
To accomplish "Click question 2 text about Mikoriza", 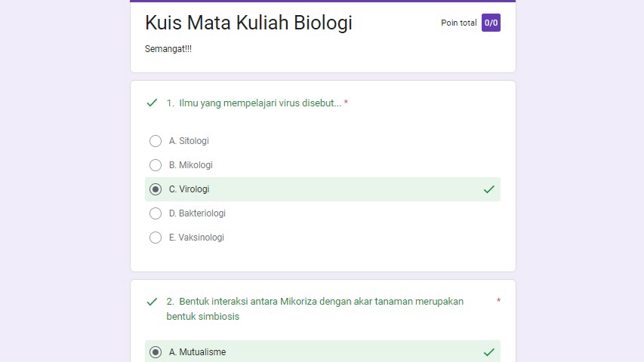I will pos(315,308).
